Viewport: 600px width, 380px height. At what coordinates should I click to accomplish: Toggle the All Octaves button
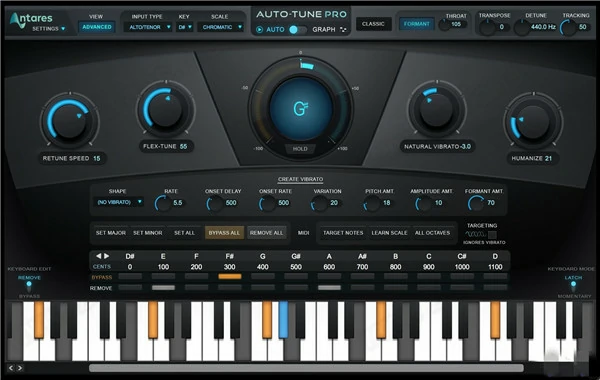(x=432, y=233)
